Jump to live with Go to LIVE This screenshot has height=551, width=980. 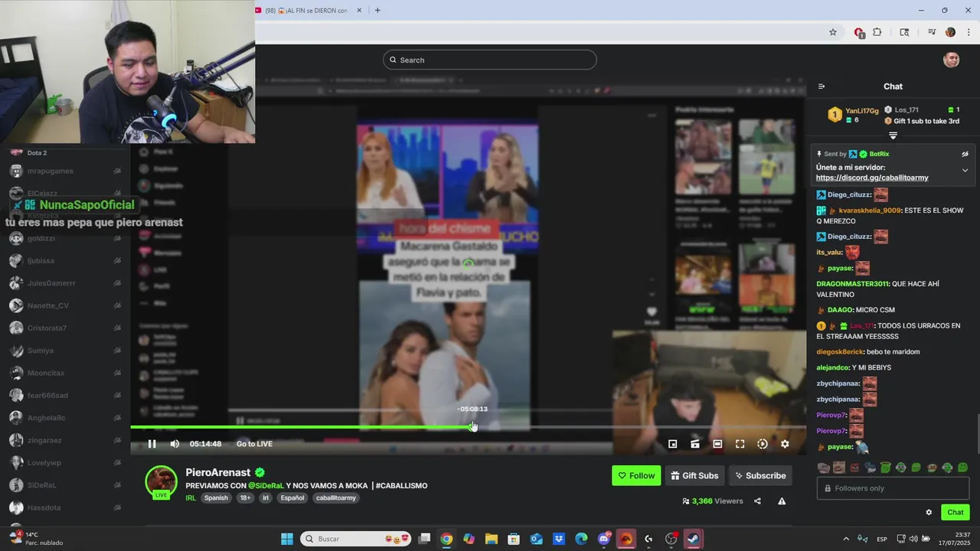click(x=254, y=444)
